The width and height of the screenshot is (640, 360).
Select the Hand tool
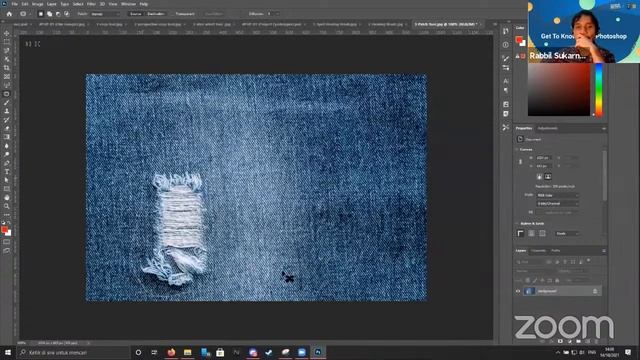tap(7, 198)
